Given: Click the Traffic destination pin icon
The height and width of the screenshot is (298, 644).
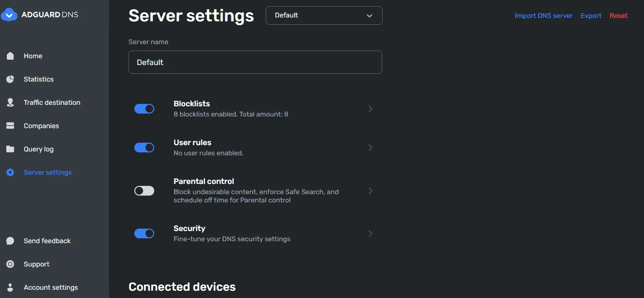Looking at the screenshot, I should point(10,102).
